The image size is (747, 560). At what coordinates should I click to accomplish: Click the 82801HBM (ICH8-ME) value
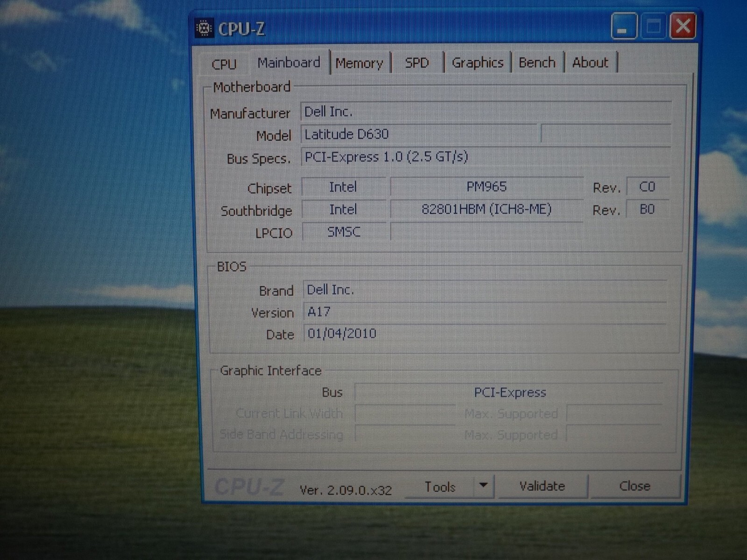pos(486,209)
